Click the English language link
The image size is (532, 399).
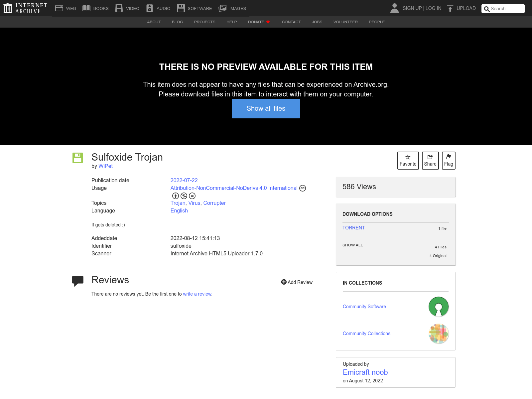pos(179,210)
